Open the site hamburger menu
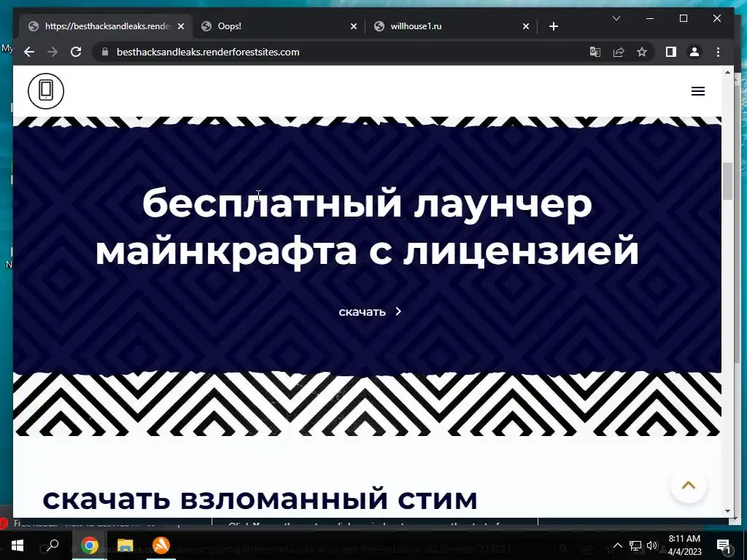The width and height of the screenshot is (747, 560). (698, 91)
